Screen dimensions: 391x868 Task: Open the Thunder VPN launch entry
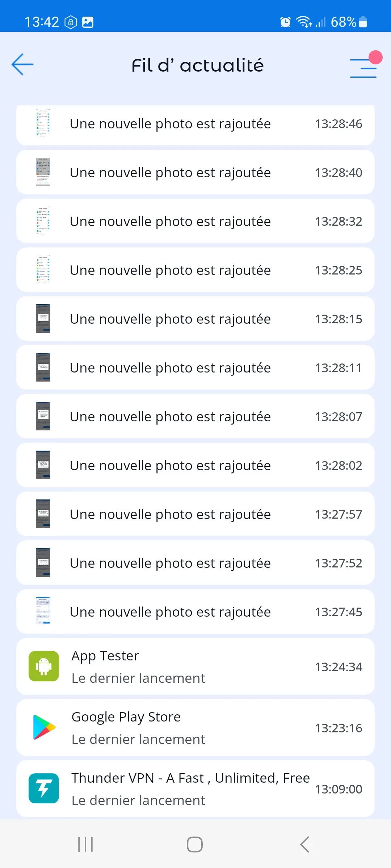pos(195,789)
